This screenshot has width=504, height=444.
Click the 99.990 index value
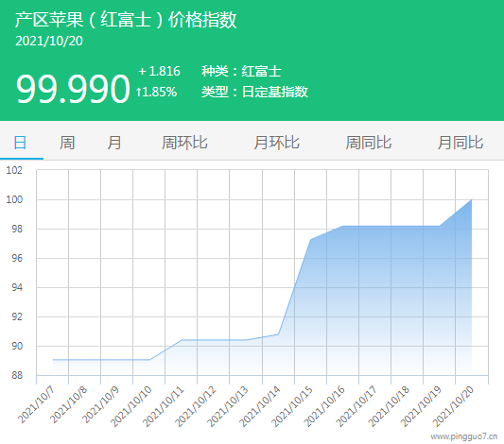pyautogui.click(x=73, y=88)
